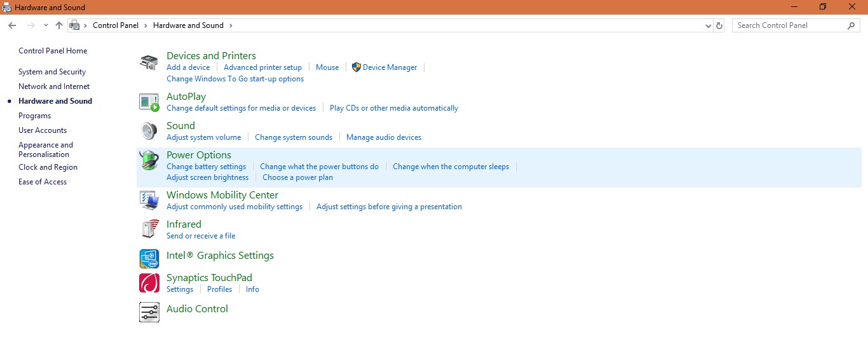Click the AutoPlay category icon
Screen dimensions: 868x344
point(149,102)
